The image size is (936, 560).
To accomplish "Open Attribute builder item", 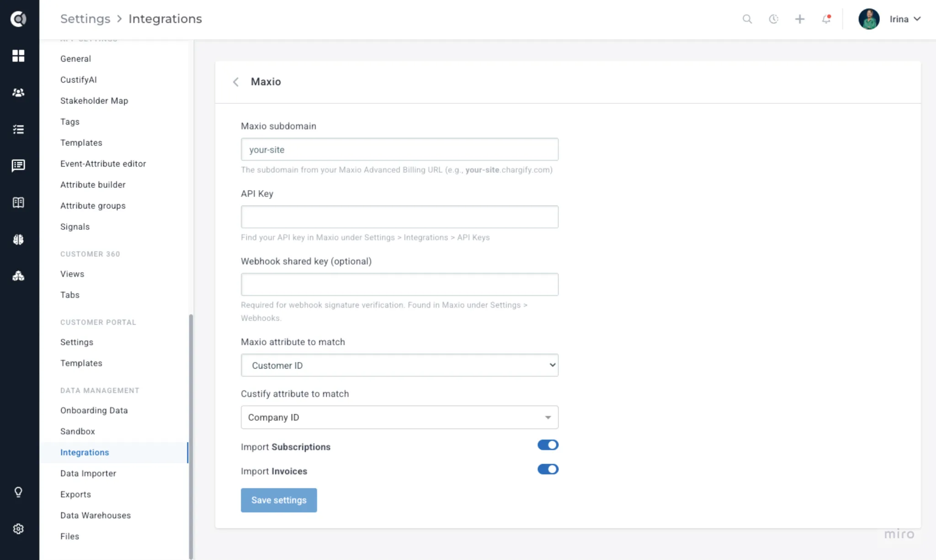I will [x=93, y=185].
